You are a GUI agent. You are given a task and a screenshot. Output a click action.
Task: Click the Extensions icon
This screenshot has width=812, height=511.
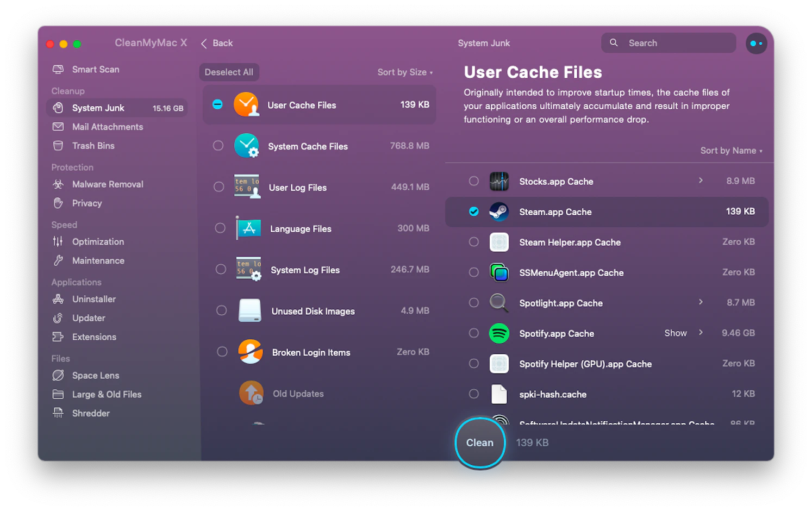[58, 338]
